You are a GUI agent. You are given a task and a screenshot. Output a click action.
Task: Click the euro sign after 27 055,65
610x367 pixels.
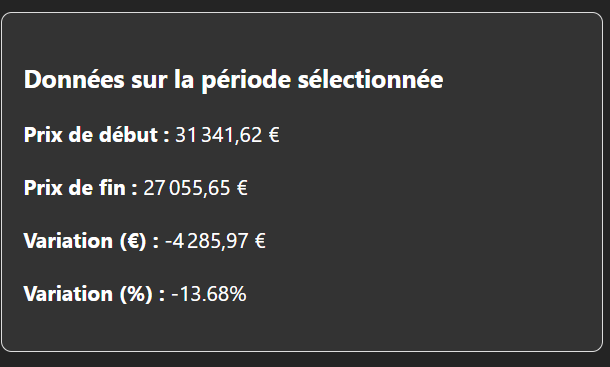(x=242, y=188)
